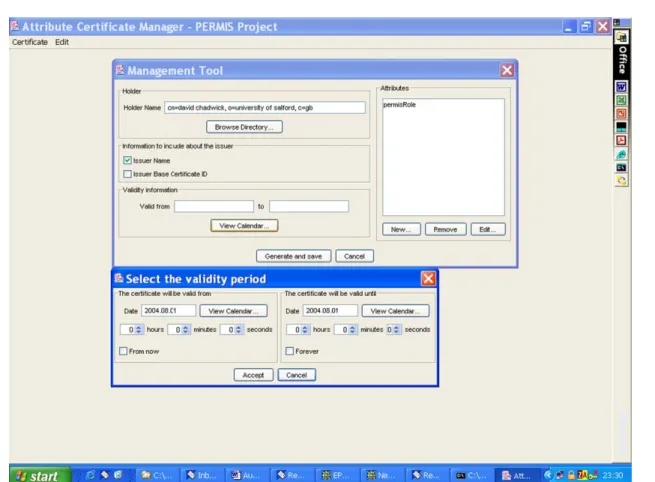Screen dimensions: 655x482
Task: Click the system clock showing 23:30
Action: click(x=612, y=475)
